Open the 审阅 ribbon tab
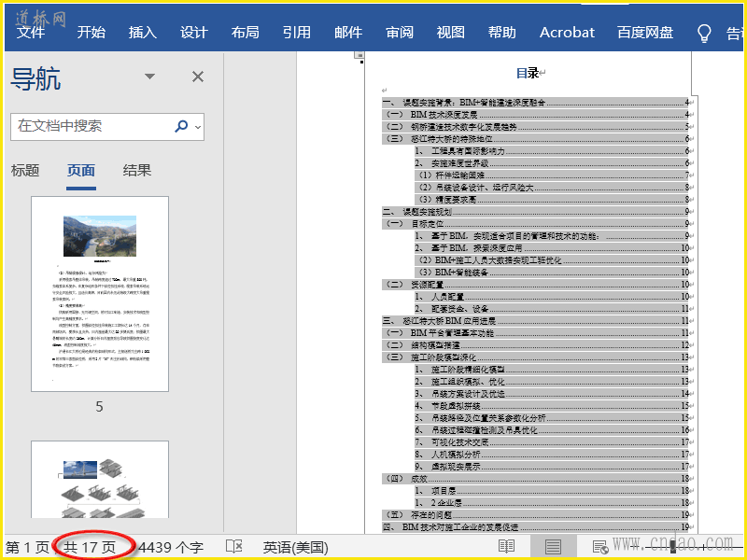The width and height of the screenshot is (747, 560). (x=400, y=33)
